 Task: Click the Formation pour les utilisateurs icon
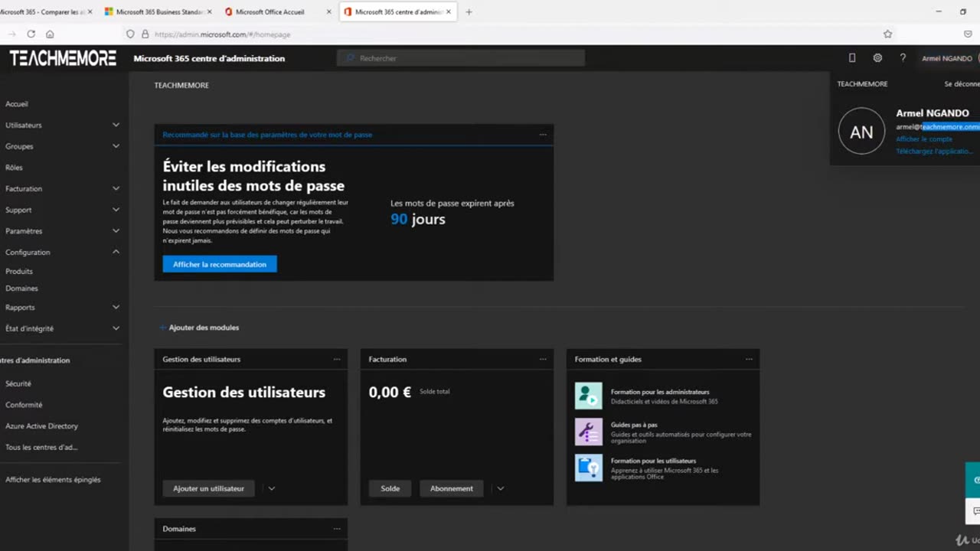point(589,468)
